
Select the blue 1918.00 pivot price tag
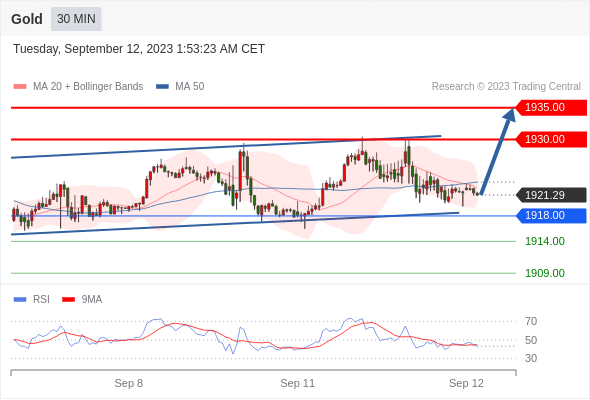551,216
